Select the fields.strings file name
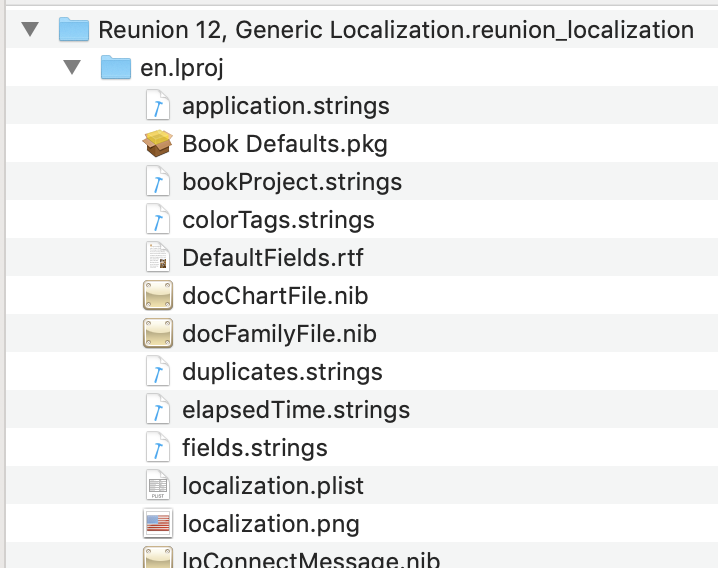The height and width of the screenshot is (568, 718). pos(255,448)
